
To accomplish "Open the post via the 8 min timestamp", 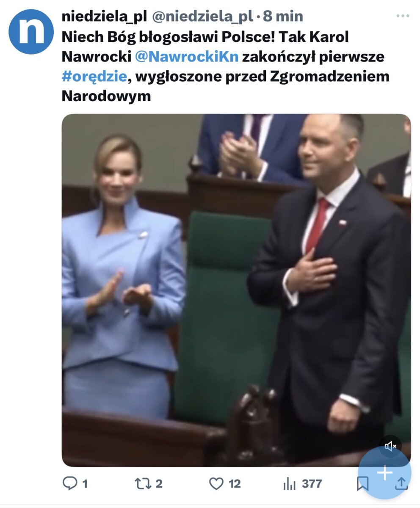I will pos(283,17).
